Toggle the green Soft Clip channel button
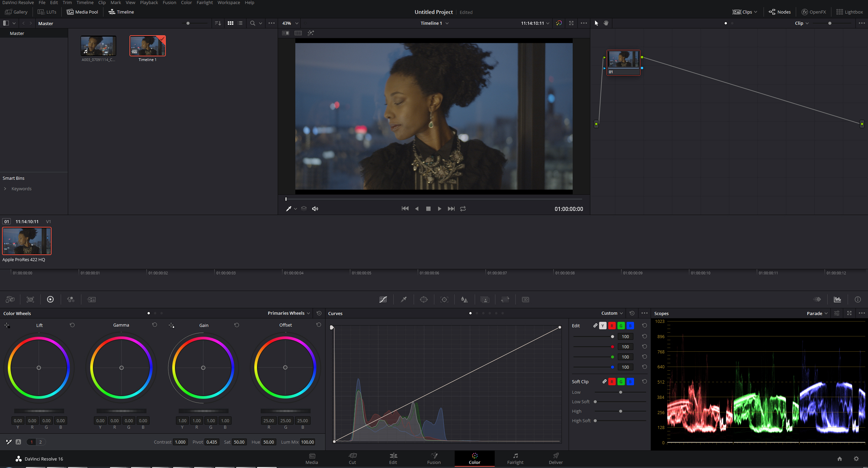868x468 pixels. point(621,382)
